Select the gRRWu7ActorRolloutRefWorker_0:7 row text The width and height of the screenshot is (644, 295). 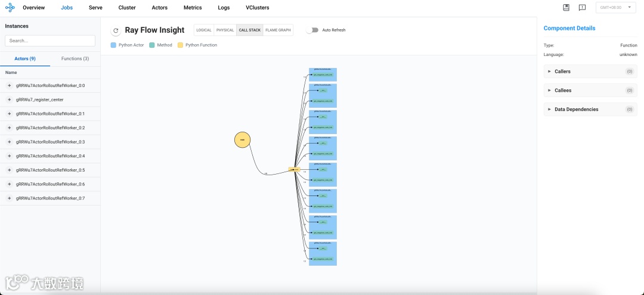(x=51, y=198)
